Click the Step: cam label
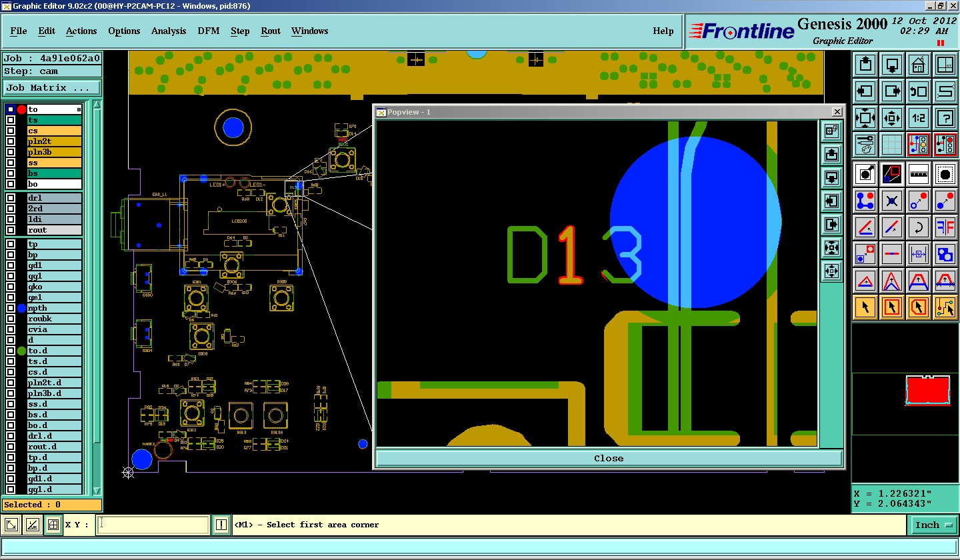This screenshot has height=560, width=960. tap(52, 71)
